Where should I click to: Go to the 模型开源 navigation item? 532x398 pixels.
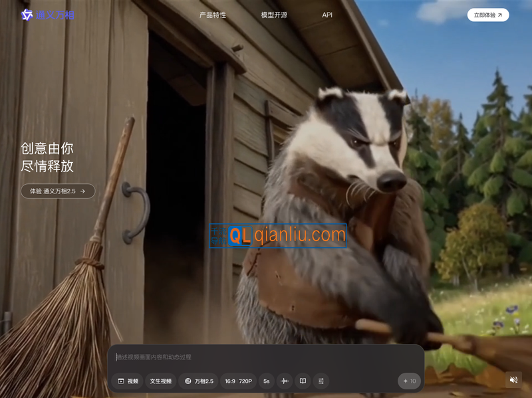tap(274, 15)
